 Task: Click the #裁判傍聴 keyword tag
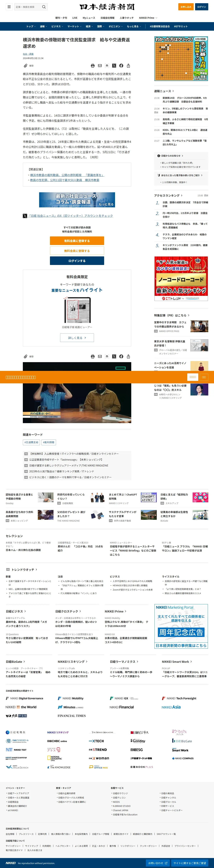(49, 442)
